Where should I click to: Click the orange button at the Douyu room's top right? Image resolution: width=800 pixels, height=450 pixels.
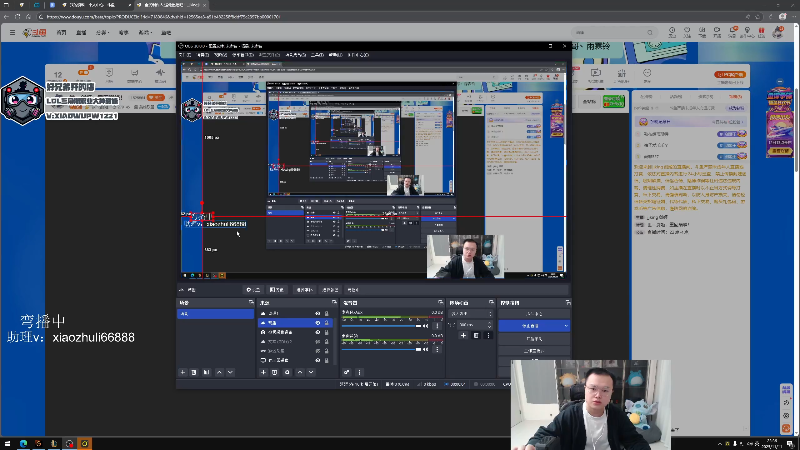pyautogui.click(x=730, y=74)
